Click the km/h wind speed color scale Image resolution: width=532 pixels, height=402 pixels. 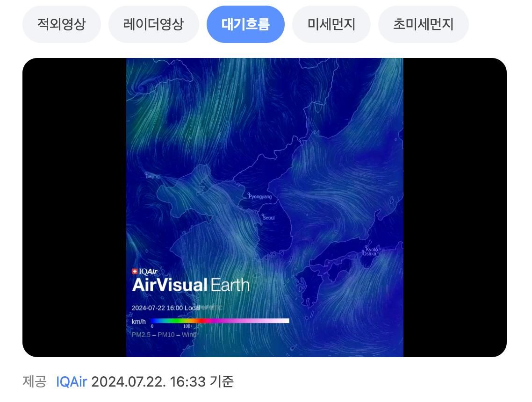click(220, 321)
